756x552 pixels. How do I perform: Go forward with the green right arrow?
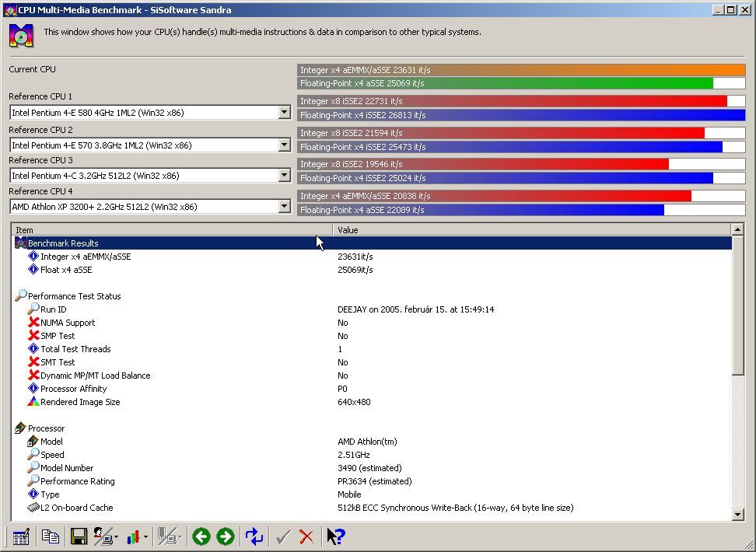(225, 536)
